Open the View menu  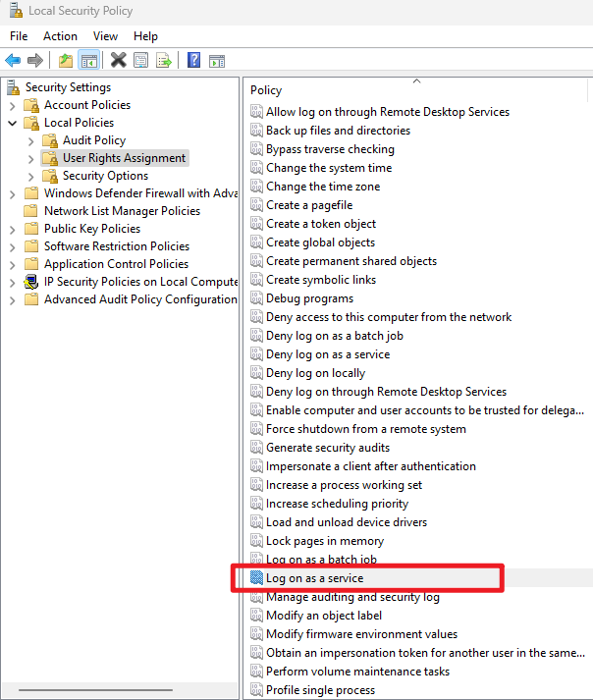tap(105, 36)
